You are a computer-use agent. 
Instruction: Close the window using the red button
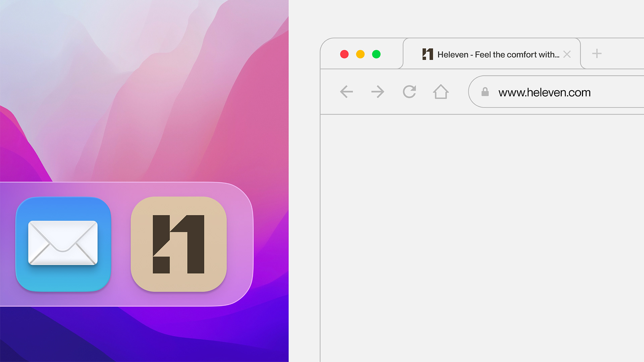point(344,54)
